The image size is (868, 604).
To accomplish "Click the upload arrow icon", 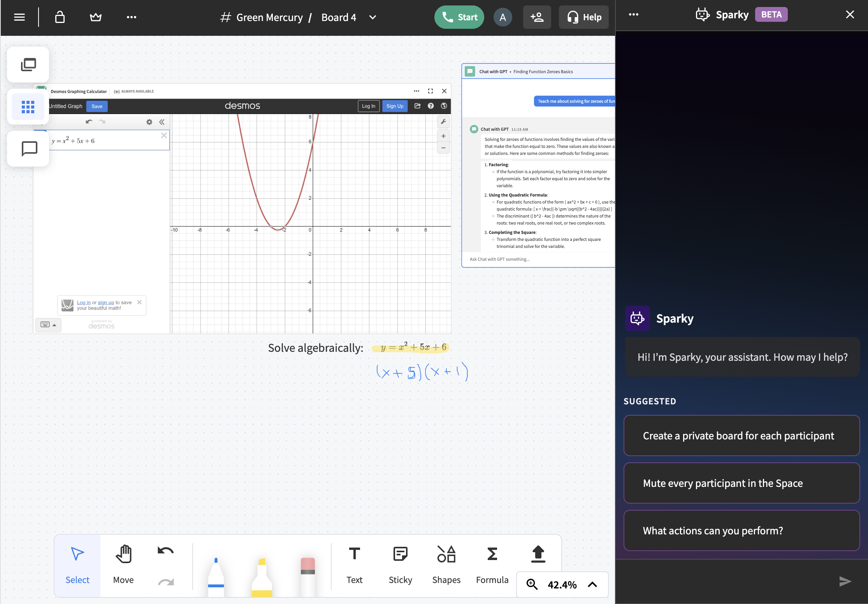I will (x=538, y=554).
